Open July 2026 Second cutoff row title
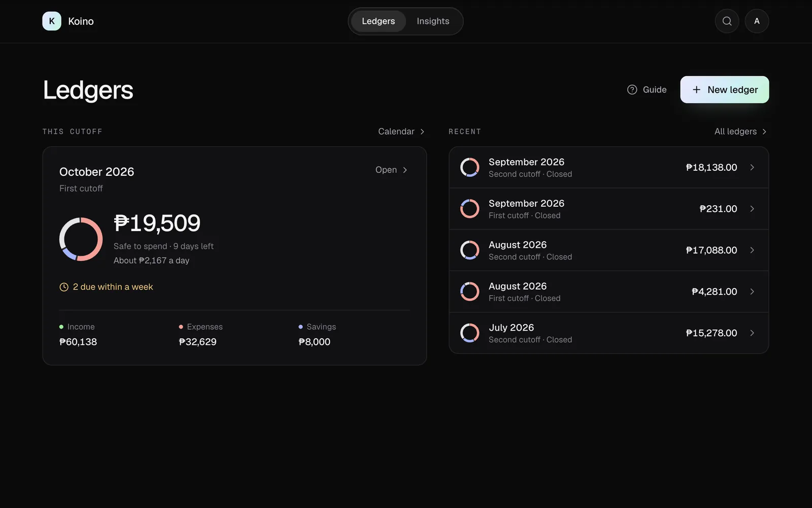The height and width of the screenshot is (508, 812). [x=511, y=328]
